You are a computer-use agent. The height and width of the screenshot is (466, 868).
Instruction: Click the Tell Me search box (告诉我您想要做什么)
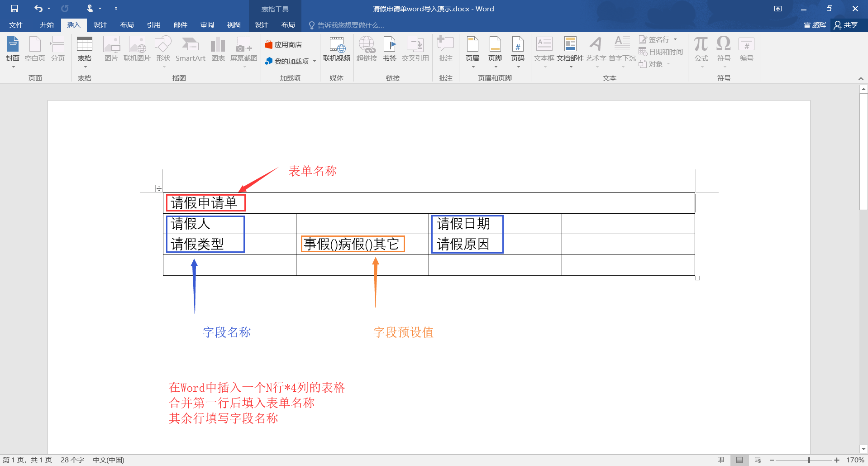(x=347, y=25)
